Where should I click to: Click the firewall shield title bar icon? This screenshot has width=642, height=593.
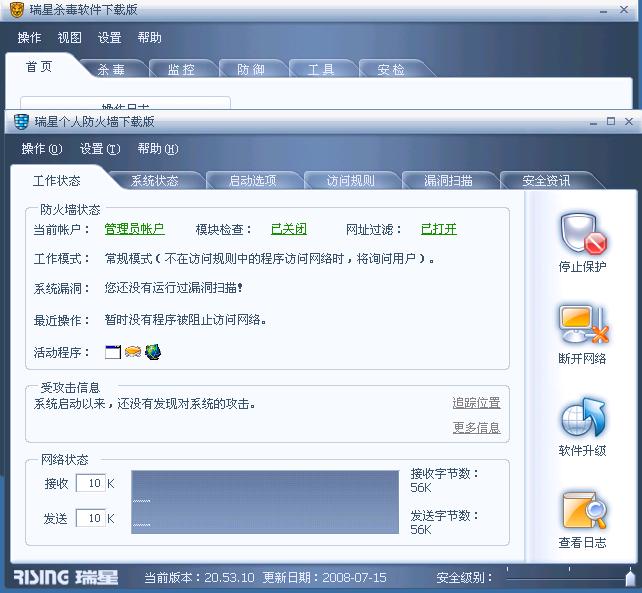pyautogui.click(x=21, y=122)
